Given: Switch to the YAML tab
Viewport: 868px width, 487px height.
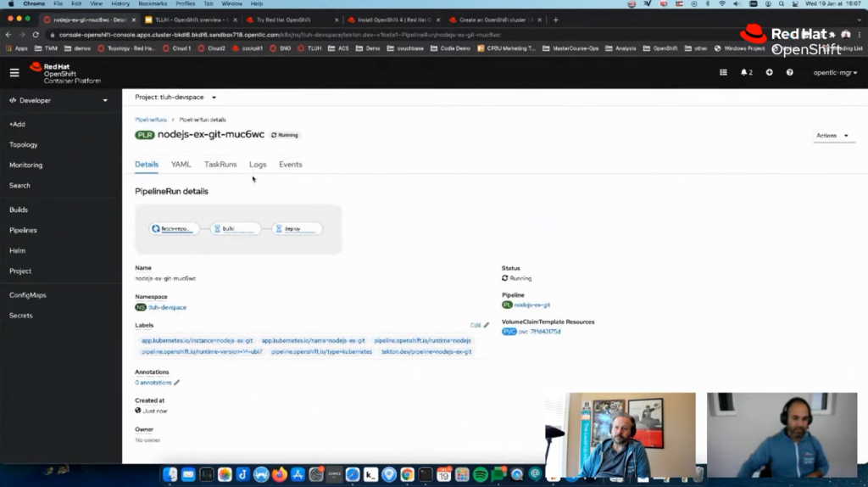Looking at the screenshot, I should tap(181, 165).
